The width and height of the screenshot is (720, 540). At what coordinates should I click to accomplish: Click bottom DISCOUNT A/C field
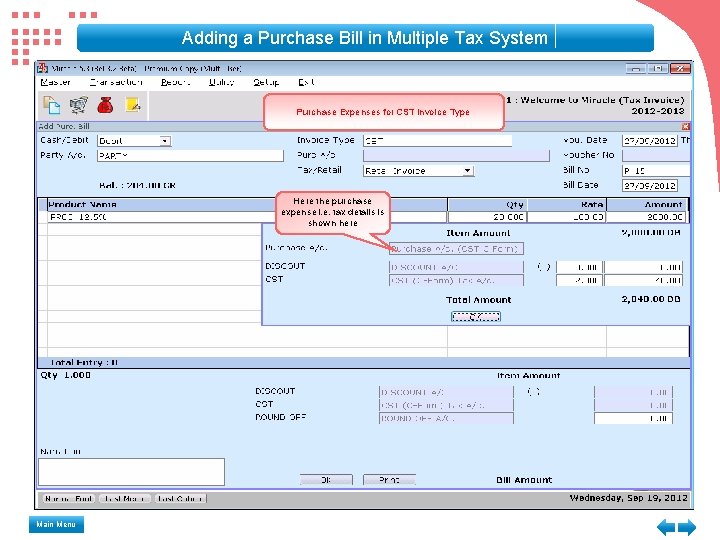pyautogui.click(x=446, y=393)
